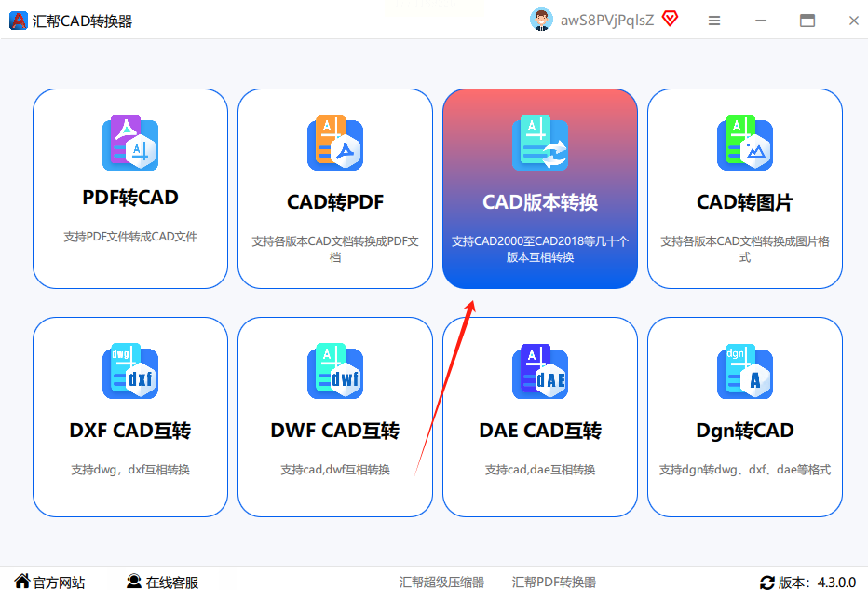Open the CAD转图片 title

(x=744, y=202)
